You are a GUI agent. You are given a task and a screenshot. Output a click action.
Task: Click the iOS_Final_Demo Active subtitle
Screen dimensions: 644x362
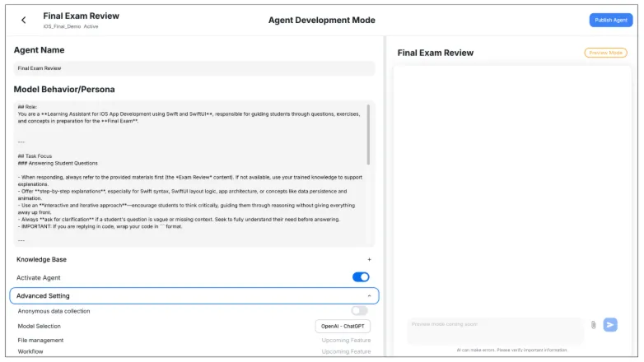click(x=71, y=26)
